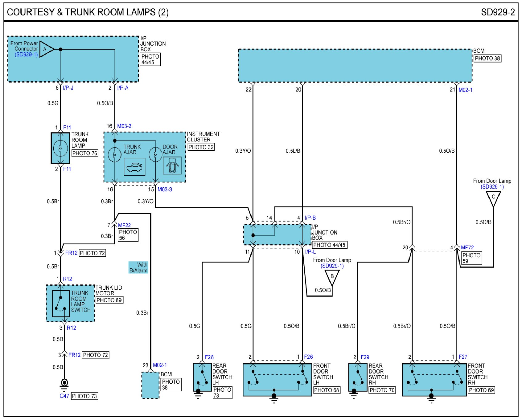Screen dimensions: 522x420
Task: Open the PHOTO 32 instrument cluster reference
Action: (201, 147)
